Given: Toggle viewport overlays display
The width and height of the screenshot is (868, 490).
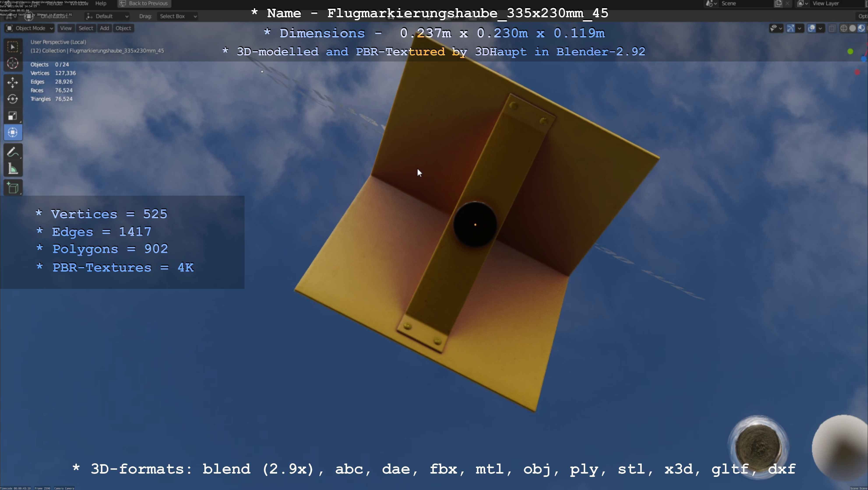Looking at the screenshot, I should pyautogui.click(x=811, y=28).
